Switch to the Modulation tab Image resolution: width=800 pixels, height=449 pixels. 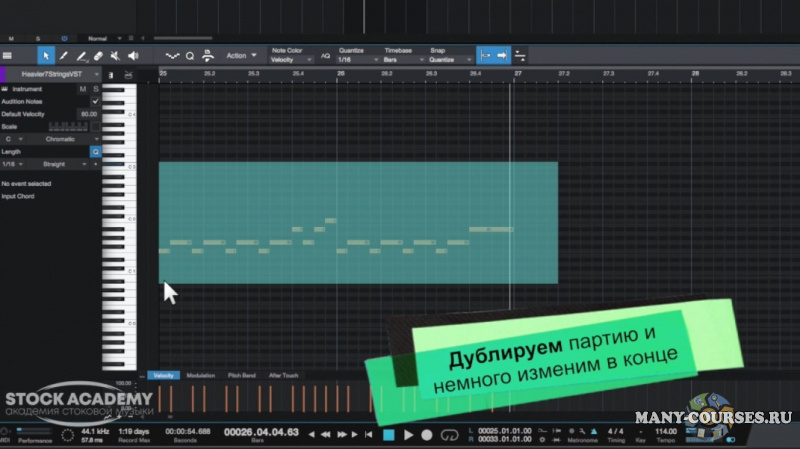tap(200, 375)
